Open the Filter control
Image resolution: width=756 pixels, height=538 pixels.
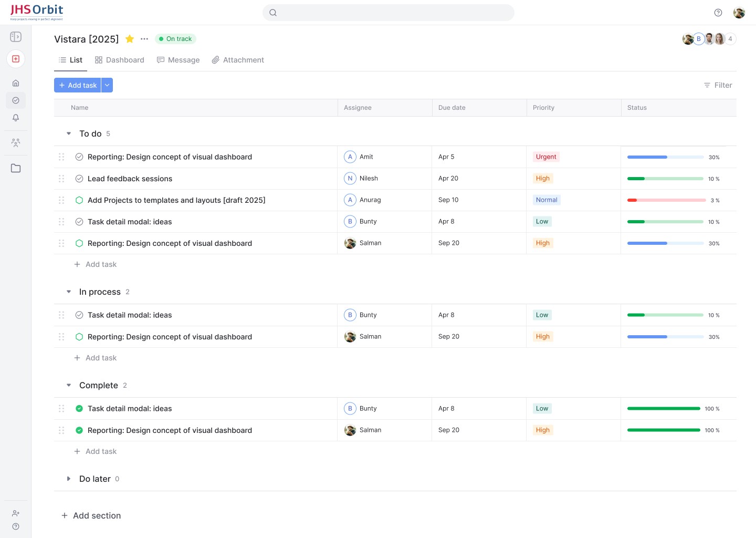tap(718, 85)
